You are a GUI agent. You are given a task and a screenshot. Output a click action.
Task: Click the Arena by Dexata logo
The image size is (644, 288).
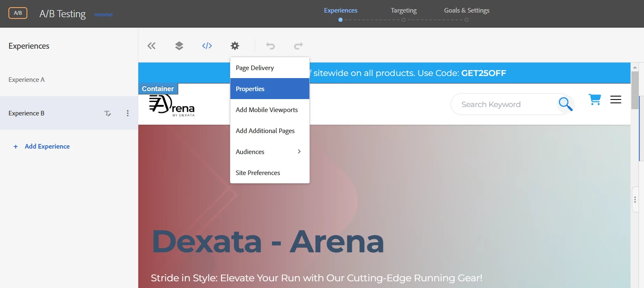point(172,105)
